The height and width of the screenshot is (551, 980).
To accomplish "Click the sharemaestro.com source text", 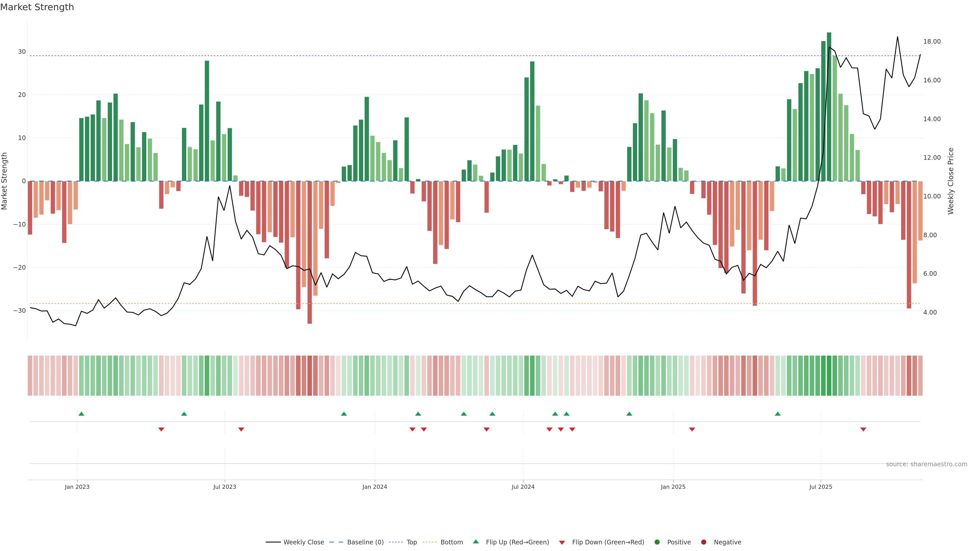I will coord(926,464).
